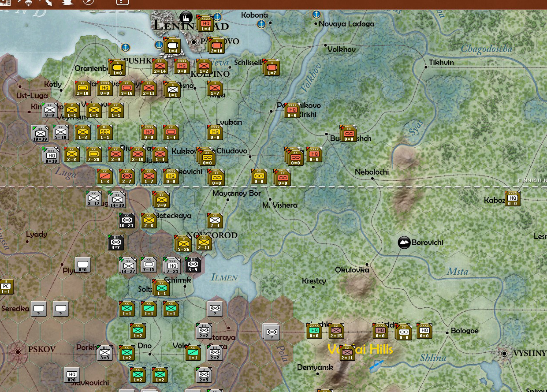Click the Pskov city marker
Screen dimensions: 547x392
click(18, 352)
